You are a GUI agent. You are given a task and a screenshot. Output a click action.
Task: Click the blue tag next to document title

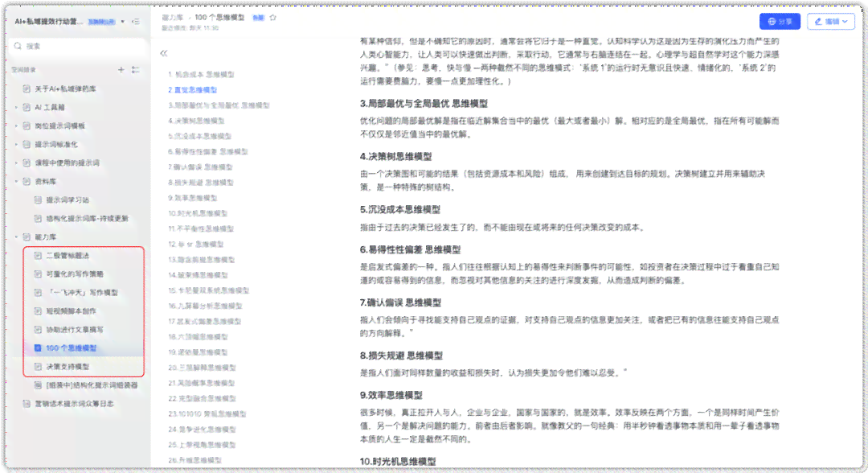pos(258,18)
